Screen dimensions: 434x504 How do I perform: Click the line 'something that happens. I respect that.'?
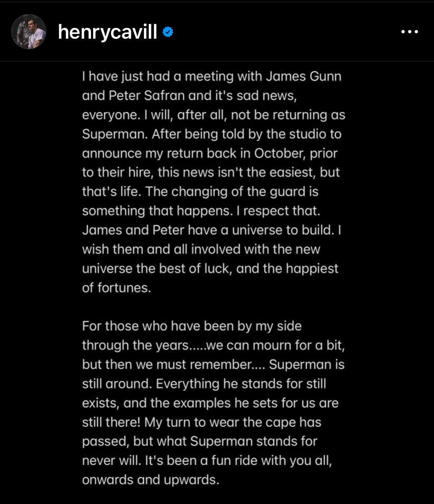201,211
